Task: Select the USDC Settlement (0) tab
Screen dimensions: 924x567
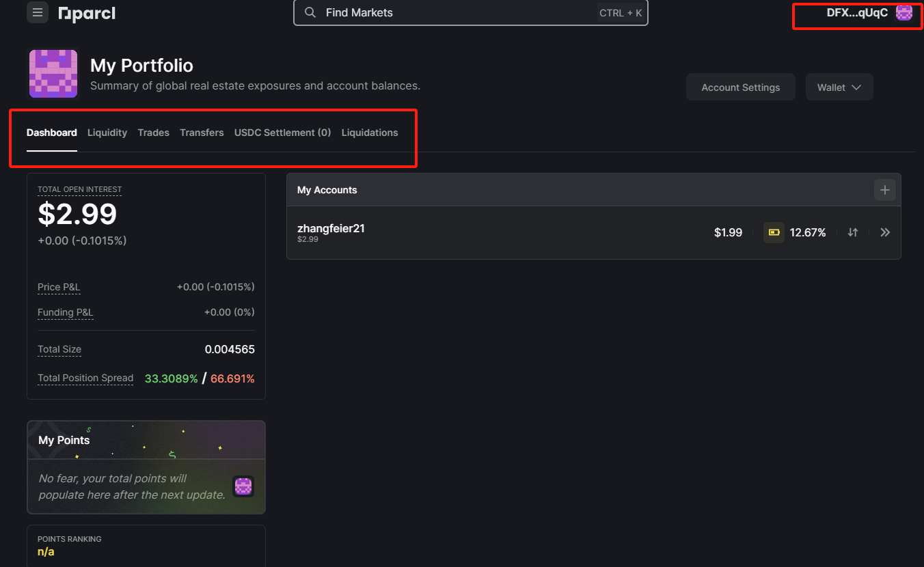Action: point(282,133)
